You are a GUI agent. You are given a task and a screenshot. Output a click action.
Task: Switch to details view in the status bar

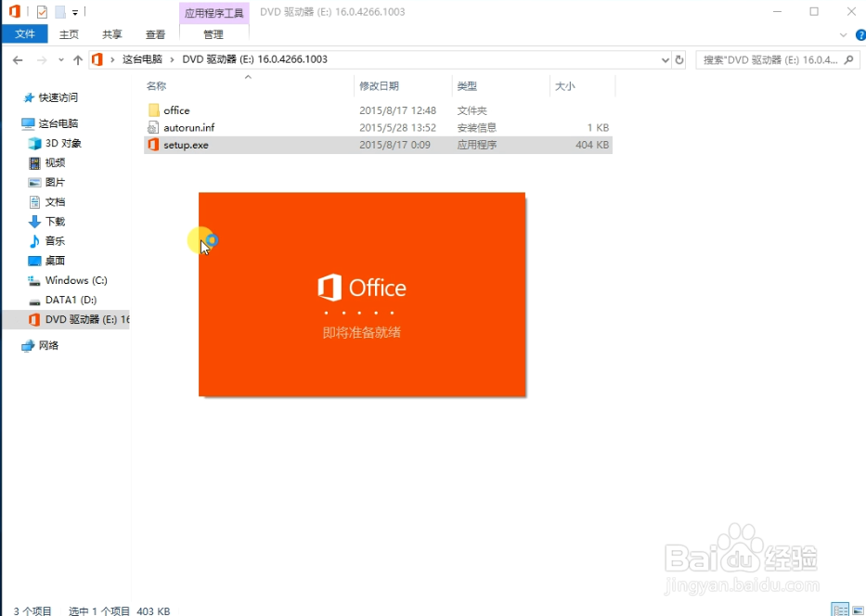840,610
